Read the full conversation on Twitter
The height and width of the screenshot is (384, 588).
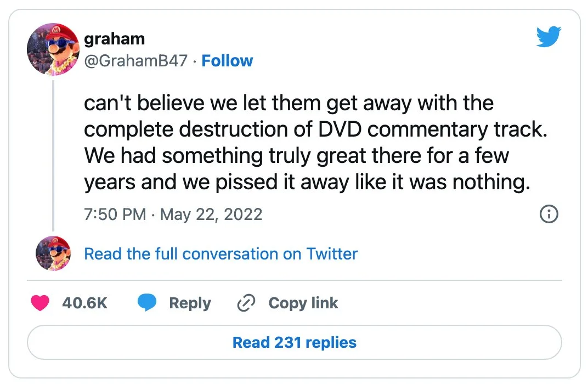point(220,254)
